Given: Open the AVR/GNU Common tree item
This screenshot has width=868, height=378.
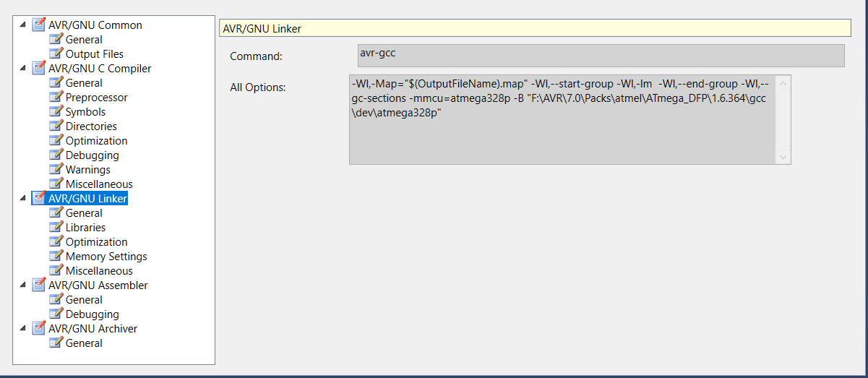Looking at the screenshot, I should click(95, 25).
